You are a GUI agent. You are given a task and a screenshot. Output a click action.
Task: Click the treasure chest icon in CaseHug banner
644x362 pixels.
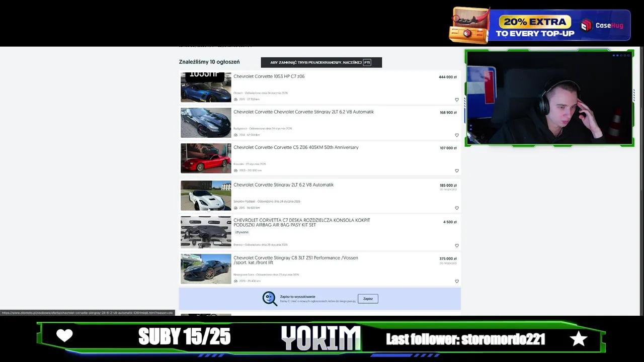pos(470,26)
